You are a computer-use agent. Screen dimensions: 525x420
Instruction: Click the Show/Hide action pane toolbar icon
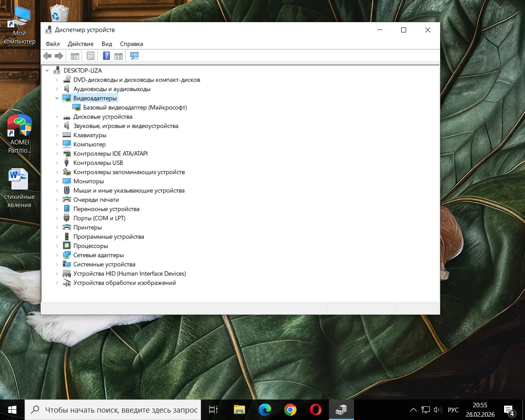pyautogui.click(x=119, y=56)
